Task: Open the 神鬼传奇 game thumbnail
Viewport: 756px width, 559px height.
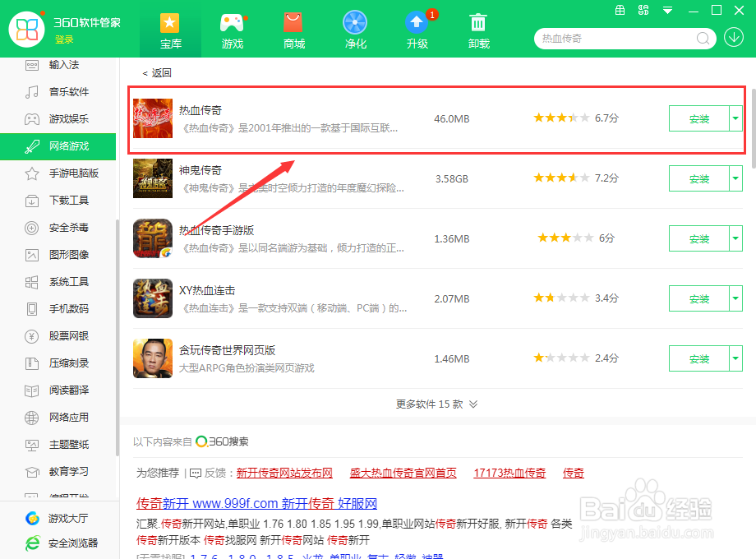Action: [153, 178]
